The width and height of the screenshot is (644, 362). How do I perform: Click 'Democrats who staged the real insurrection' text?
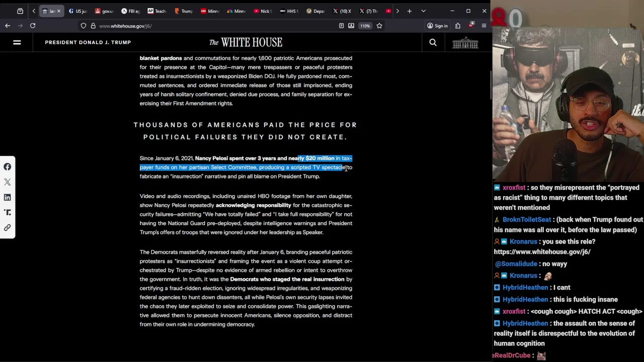click(287, 279)
